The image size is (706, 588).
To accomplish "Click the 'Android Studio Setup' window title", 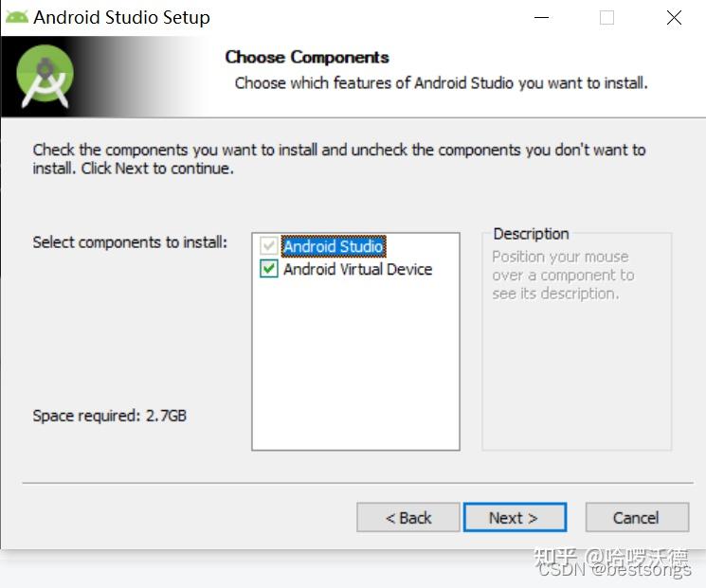I will pos(122,17).
